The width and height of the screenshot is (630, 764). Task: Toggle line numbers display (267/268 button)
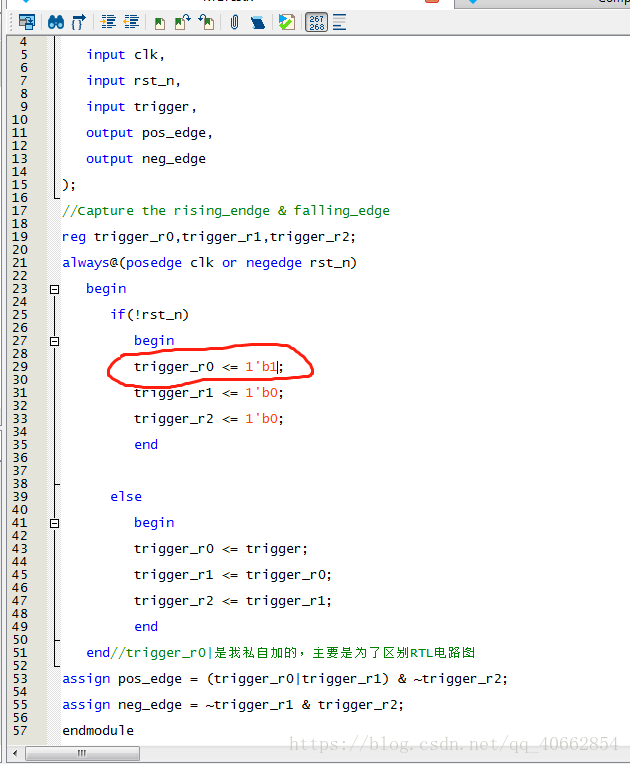click(x=317, y=22)
